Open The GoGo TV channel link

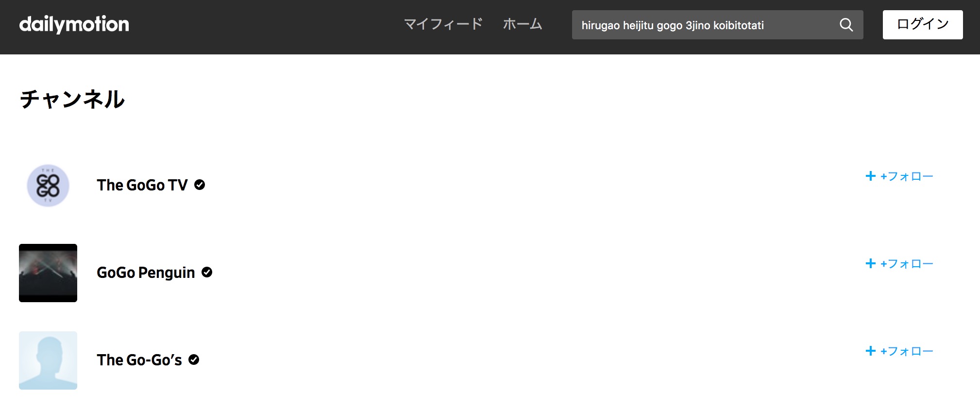click(142, 185)
